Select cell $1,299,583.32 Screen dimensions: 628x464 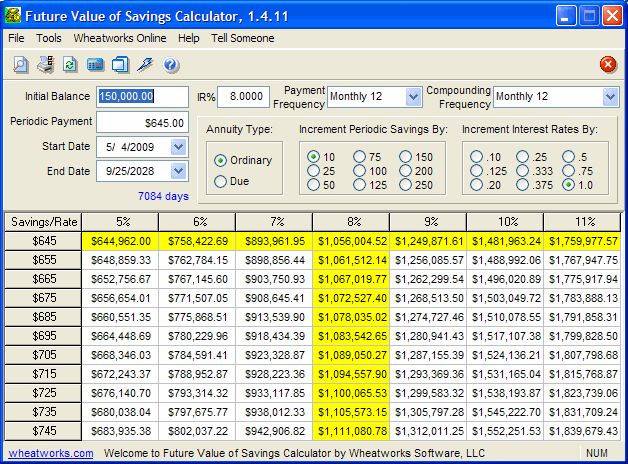coord(428,393)
